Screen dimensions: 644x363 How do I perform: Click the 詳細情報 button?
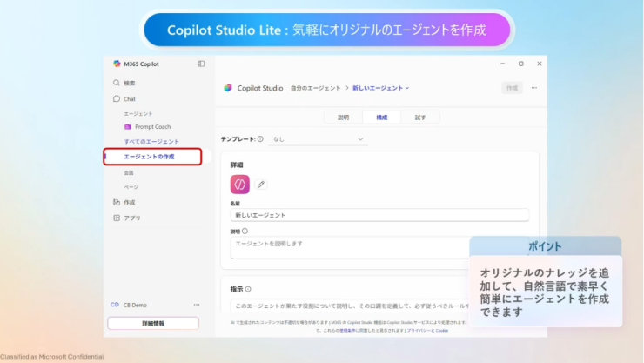(x=153, y=323)
